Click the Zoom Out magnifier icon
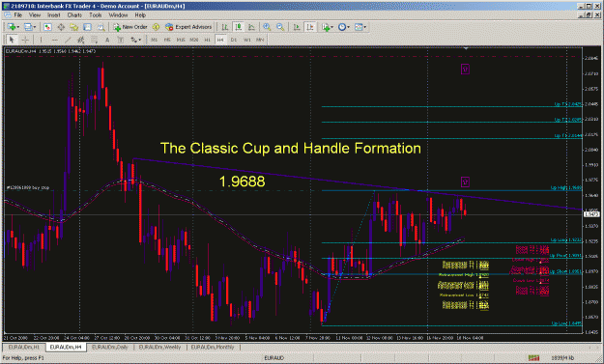604x364 pixels. (x=280, y=27)
